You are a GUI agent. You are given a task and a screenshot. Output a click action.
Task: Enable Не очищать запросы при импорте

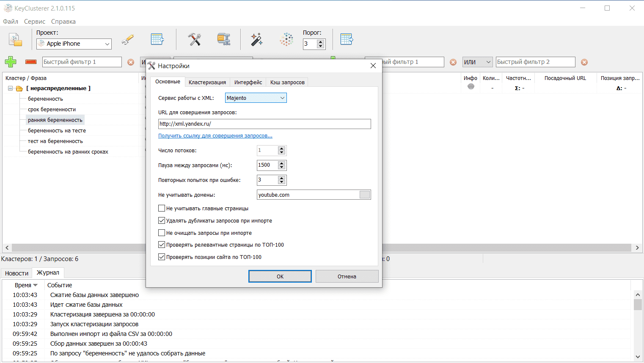tap(162, 233)
